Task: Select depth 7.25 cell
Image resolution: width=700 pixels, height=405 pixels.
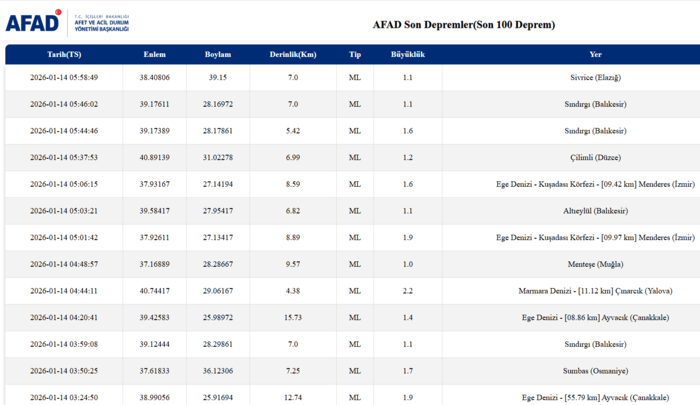Action: [x=293, y=371]
